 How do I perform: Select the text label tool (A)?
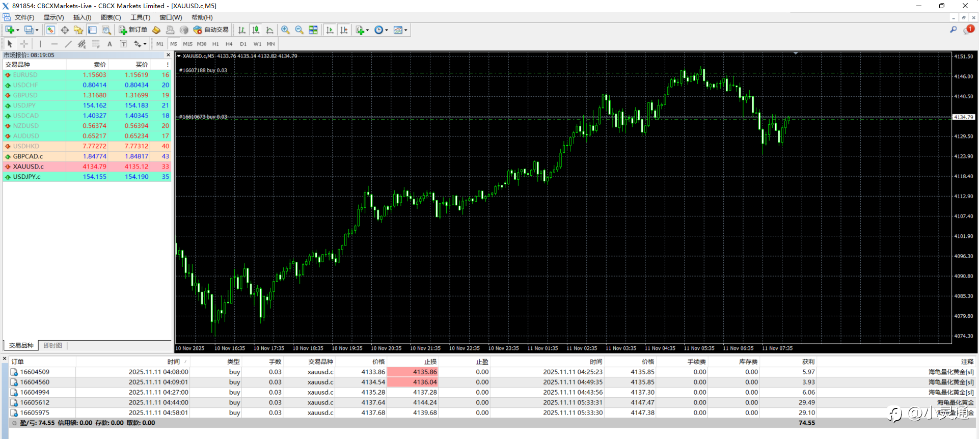[110, 44]
